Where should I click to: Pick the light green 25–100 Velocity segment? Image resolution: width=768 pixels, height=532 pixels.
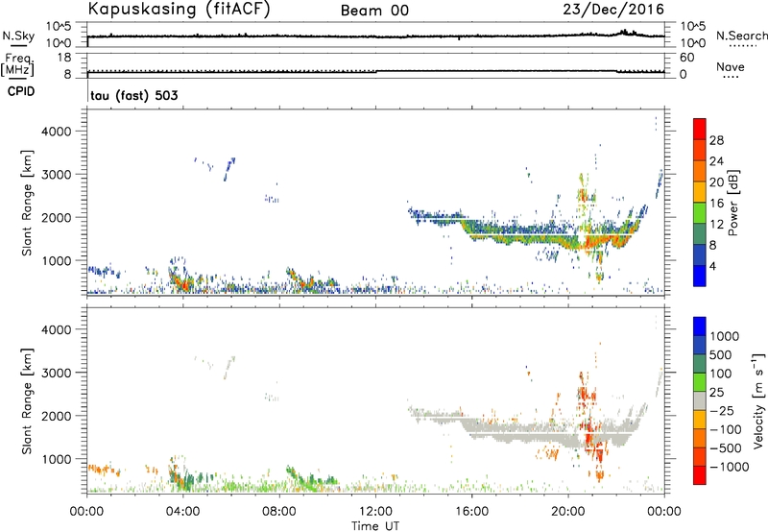[x=700, y=382]
